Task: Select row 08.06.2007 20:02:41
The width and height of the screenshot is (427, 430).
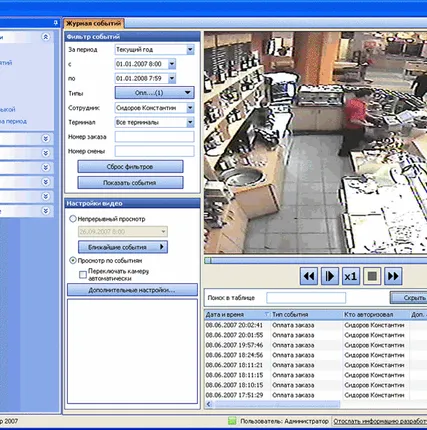Action: [x=315, y=325]
